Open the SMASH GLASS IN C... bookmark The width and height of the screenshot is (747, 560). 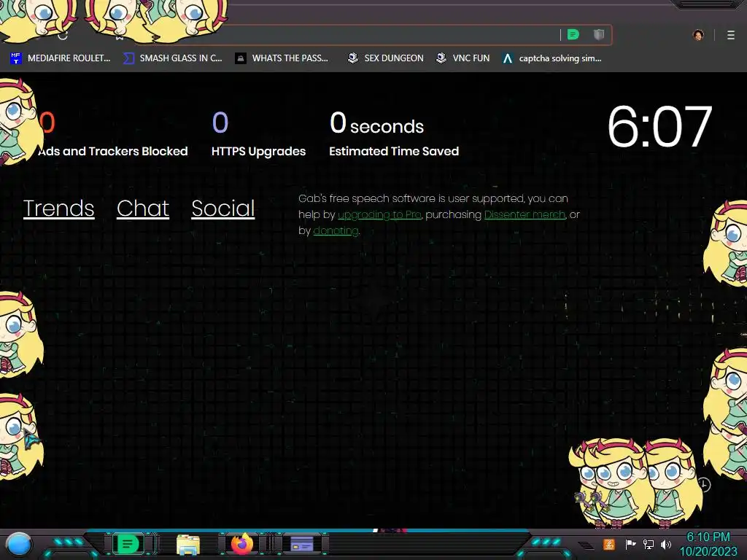click(172, 58)
